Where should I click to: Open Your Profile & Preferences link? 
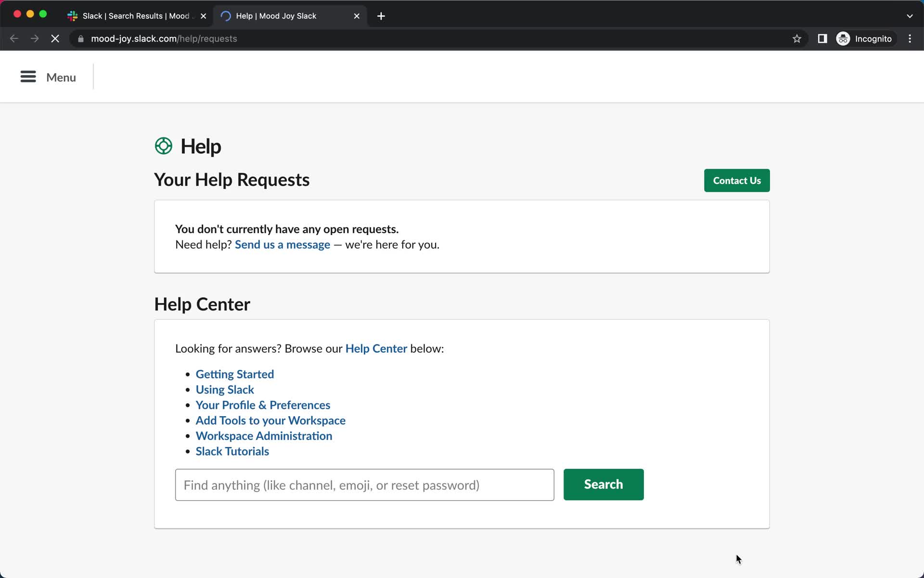(x=263, y=405)
